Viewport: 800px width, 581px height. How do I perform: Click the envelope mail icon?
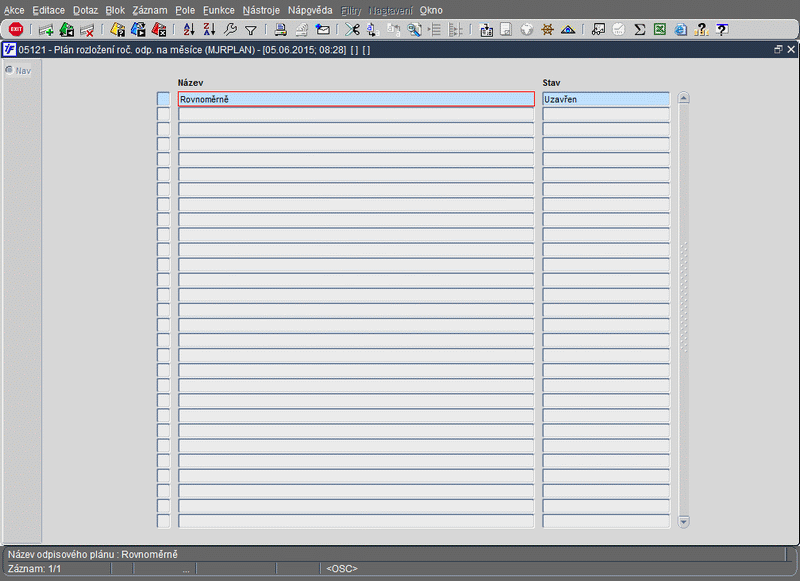(x=322, y=30)
